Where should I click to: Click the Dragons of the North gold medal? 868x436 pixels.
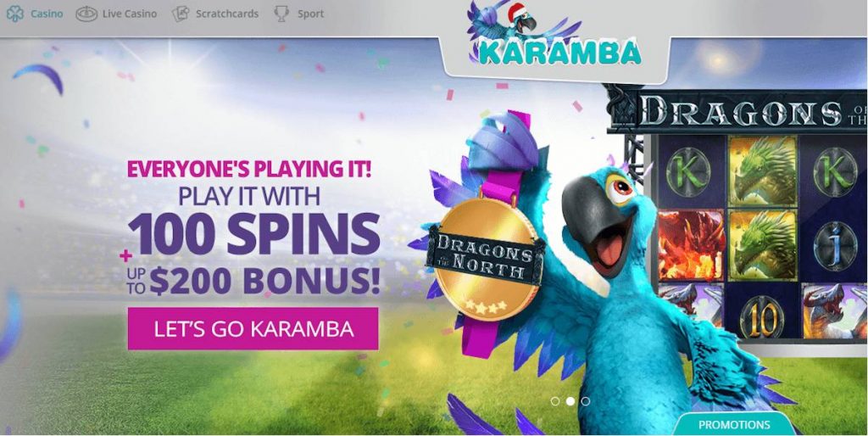[484, 259]
